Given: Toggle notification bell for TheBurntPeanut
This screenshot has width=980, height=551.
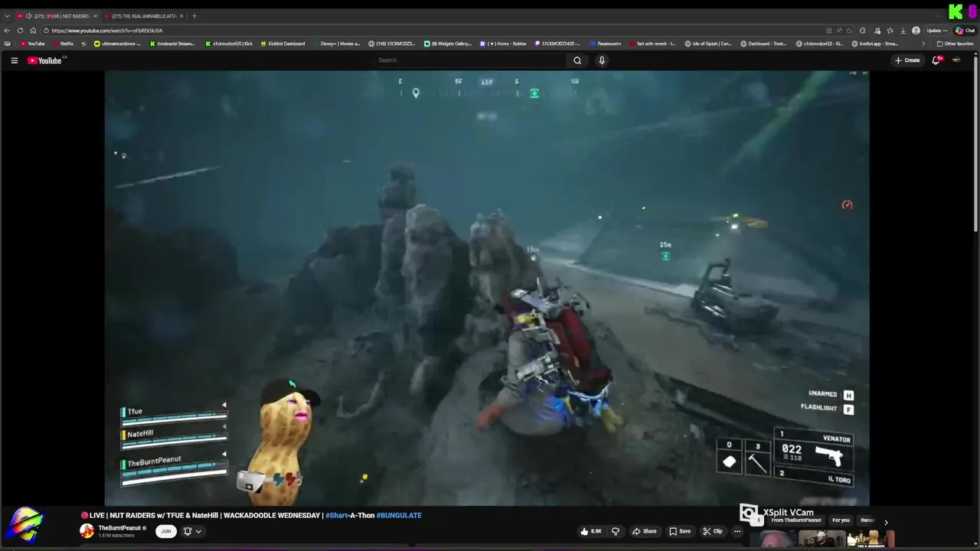Looking at the screenshot, I should pos(187,531).
